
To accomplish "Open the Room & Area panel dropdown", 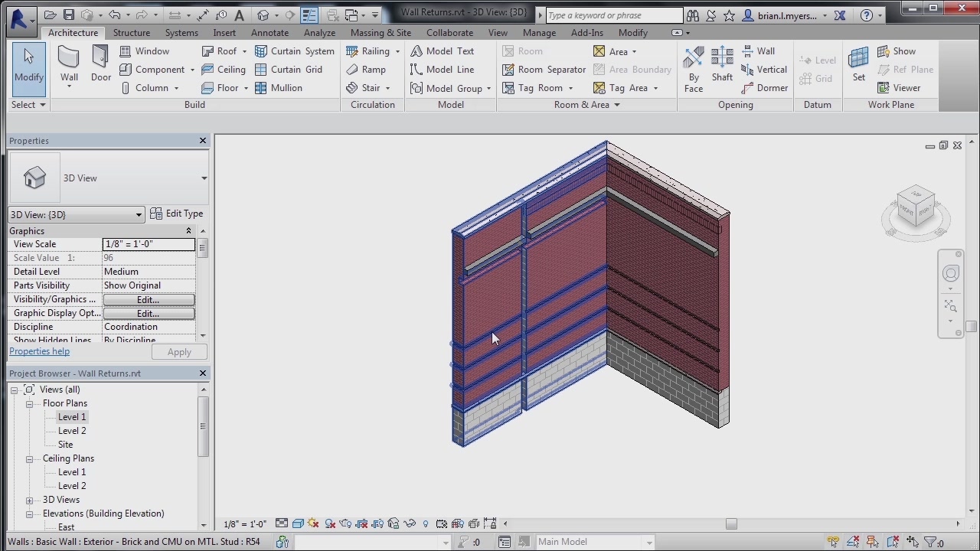I will tap(616, 105).
